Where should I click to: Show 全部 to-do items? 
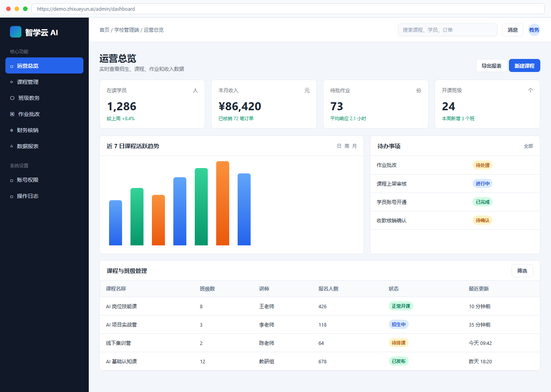pos(528,146)
